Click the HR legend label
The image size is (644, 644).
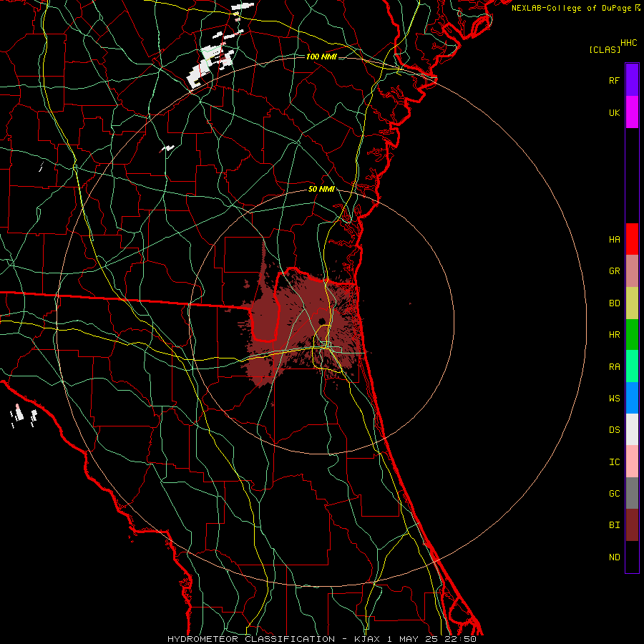coord(615,335)
